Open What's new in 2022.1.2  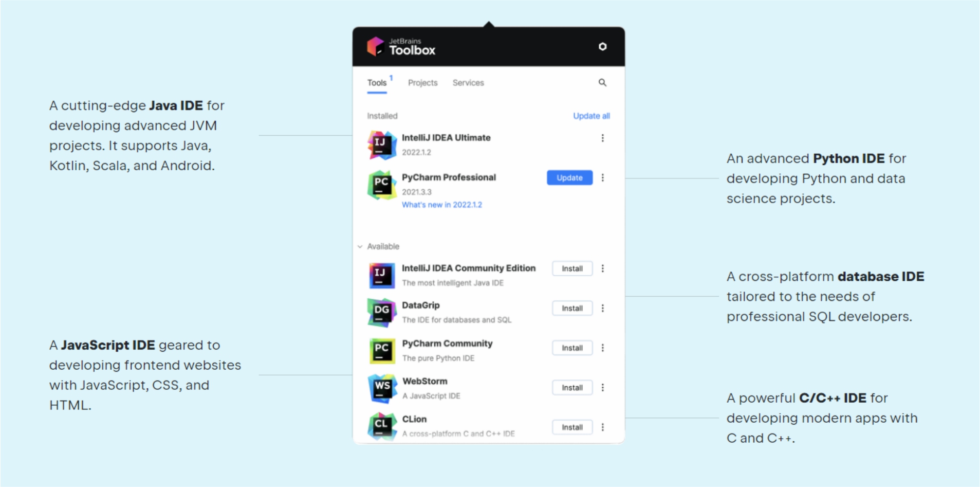point(442,204)
